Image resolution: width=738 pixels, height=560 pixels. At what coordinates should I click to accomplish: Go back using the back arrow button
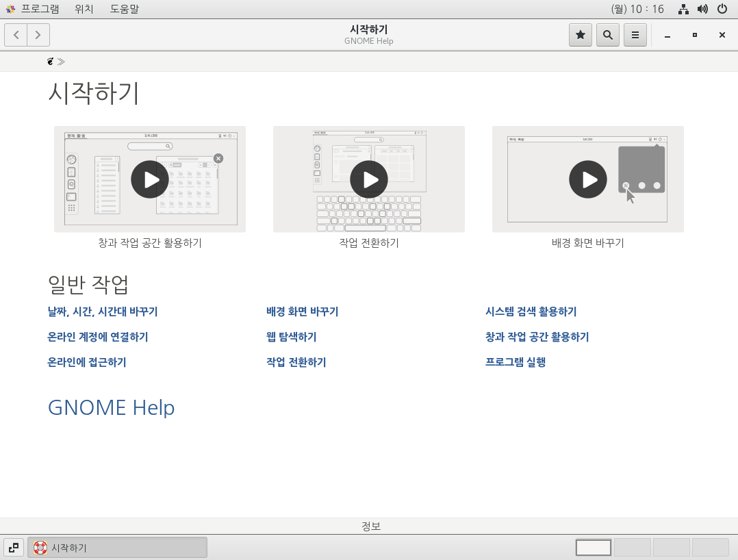(16, 35)
